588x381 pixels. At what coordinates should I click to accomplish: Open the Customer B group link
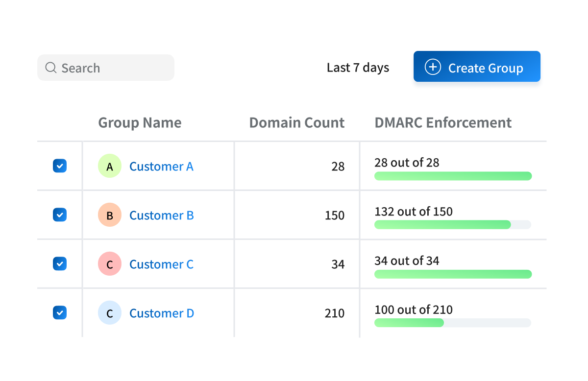tap(161, 215)
